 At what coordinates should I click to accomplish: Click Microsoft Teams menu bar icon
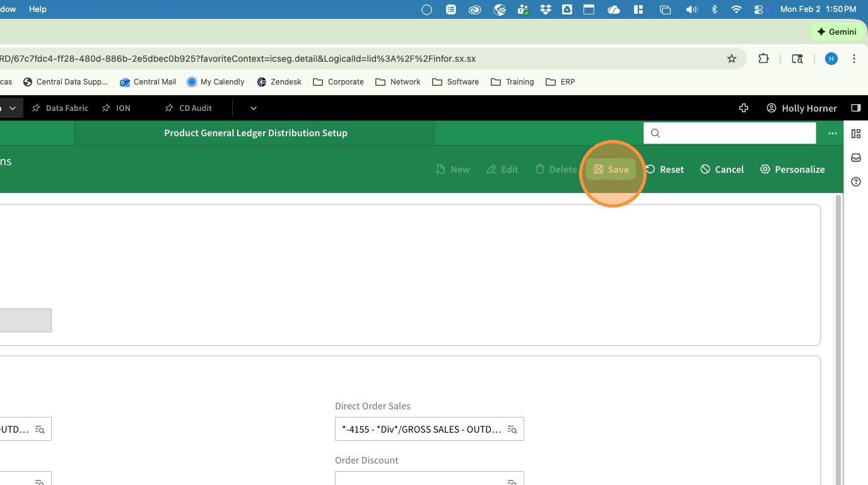(523, 9)
